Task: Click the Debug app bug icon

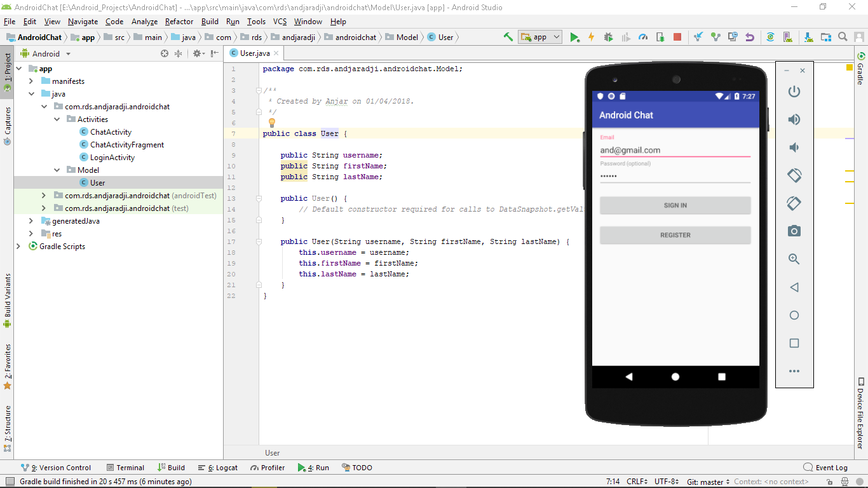Action: [607, 37]
